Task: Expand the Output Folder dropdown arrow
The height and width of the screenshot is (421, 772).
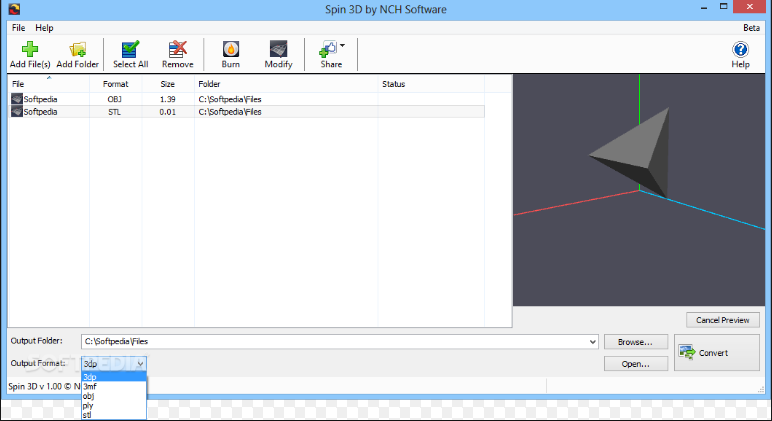Action: pos(593,342)
